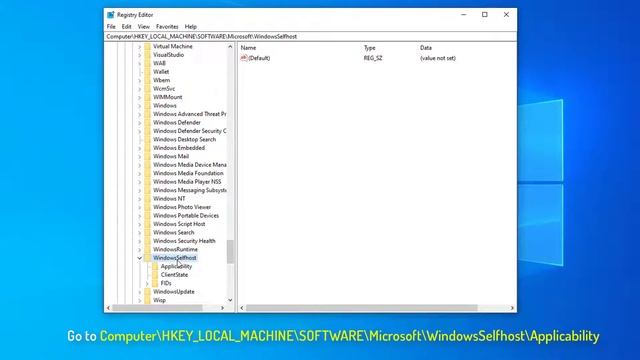Expand the WindowsRuntime key
Screen dimensions: 640x360
tap(140, 249)
